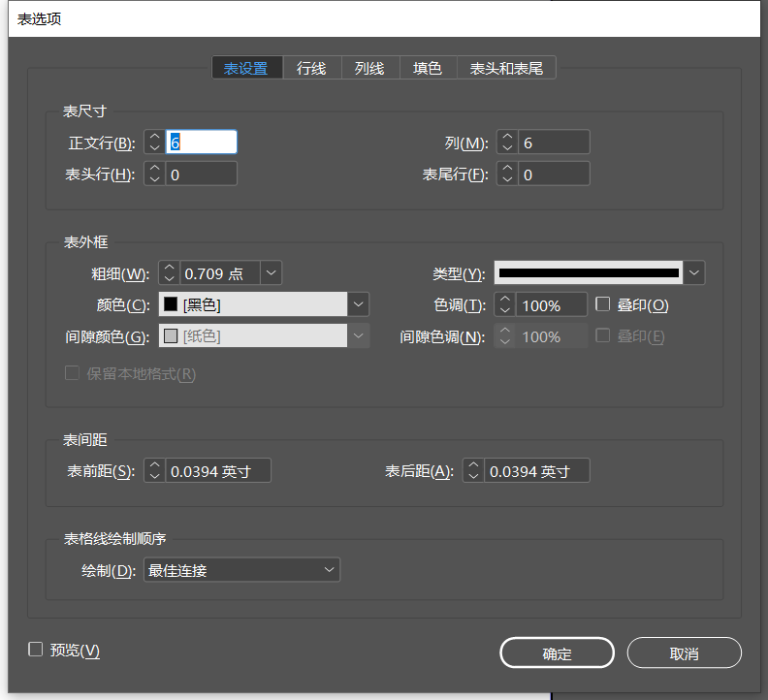The width and height of the screenshot is (768, 700).
Task: Toggle the 预览 preview checkbox
Action: point(36,650)
